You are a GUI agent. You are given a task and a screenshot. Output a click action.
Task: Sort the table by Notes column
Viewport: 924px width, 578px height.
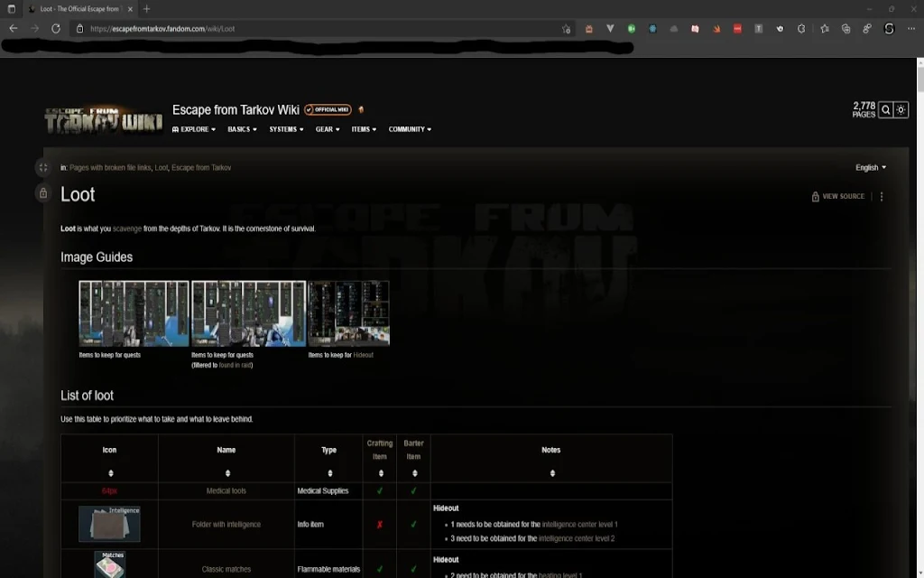552,473
